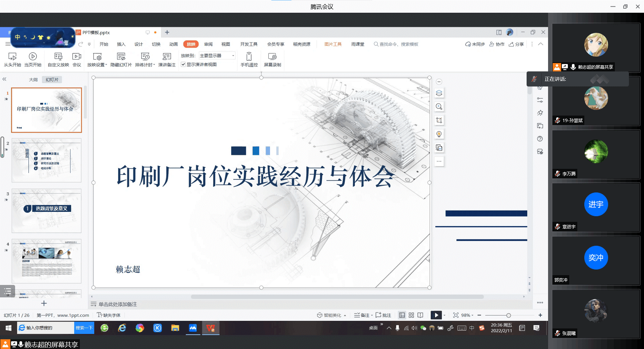Click the help question-mark sidebar icon
The width and height of the screenshot is (644, 349).
540,139
